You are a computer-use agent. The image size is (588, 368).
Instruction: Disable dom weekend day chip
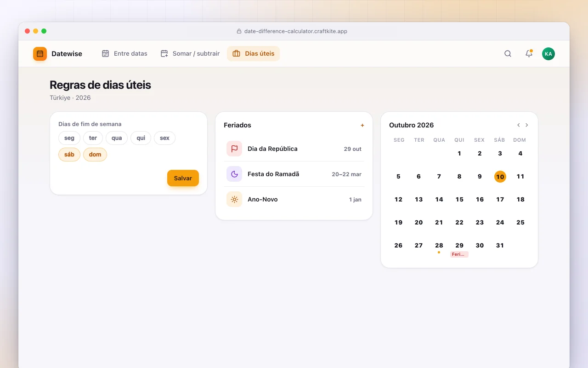95,155
